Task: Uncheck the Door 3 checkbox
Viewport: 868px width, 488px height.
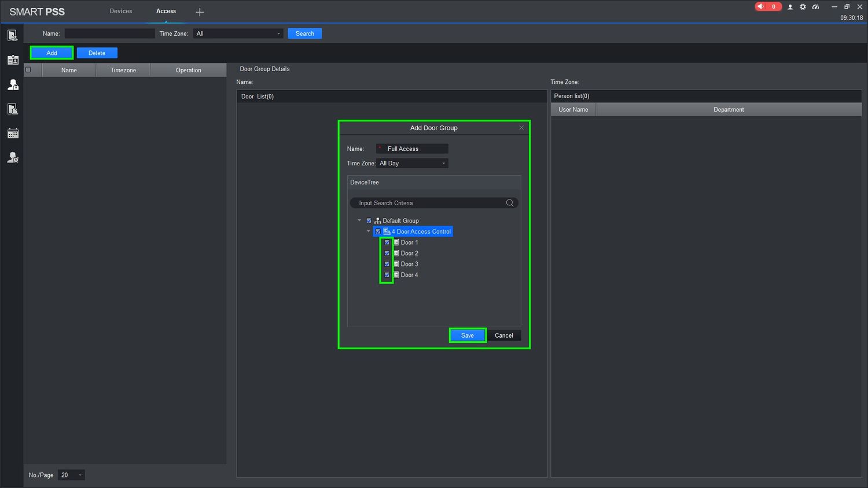Action: click(x=387, y=264)
